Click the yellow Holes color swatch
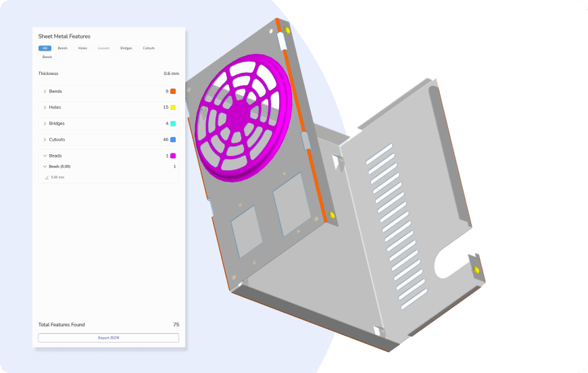The image size is (588, 373). point(173,107)
